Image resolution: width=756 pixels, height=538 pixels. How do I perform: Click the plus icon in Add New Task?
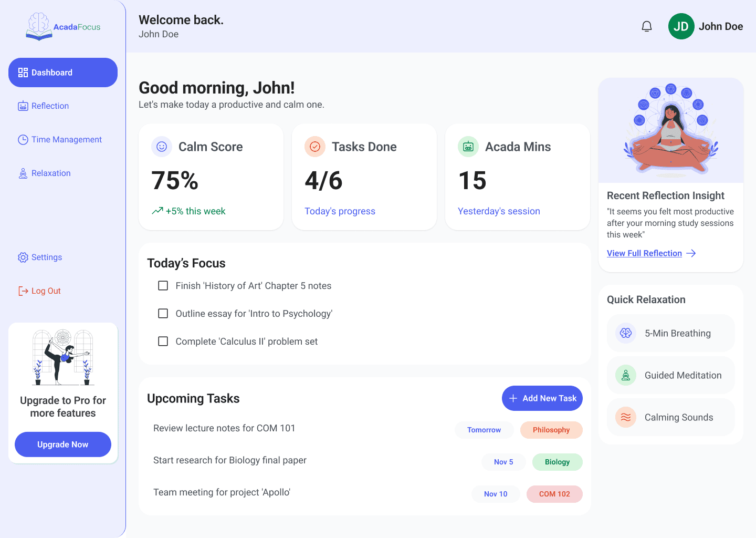tap(513, 398)
